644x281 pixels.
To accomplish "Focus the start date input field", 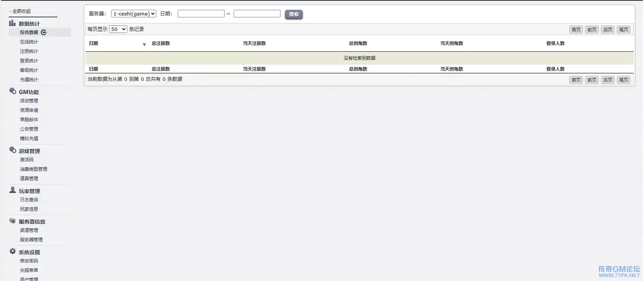I will [201, 14].
